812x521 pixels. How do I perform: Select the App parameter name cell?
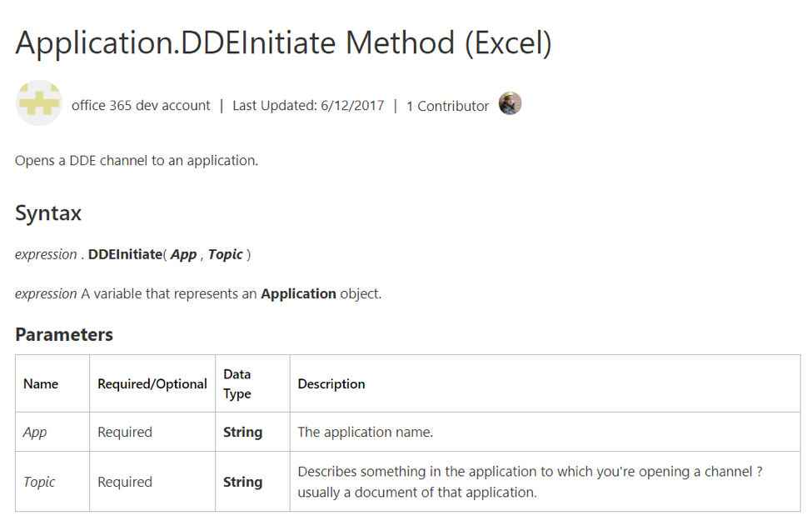pyautogui.click(x=35, y=433)
